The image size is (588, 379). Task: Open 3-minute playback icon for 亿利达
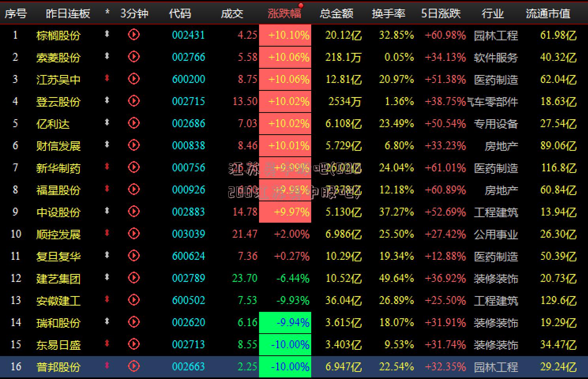point(134,123)
